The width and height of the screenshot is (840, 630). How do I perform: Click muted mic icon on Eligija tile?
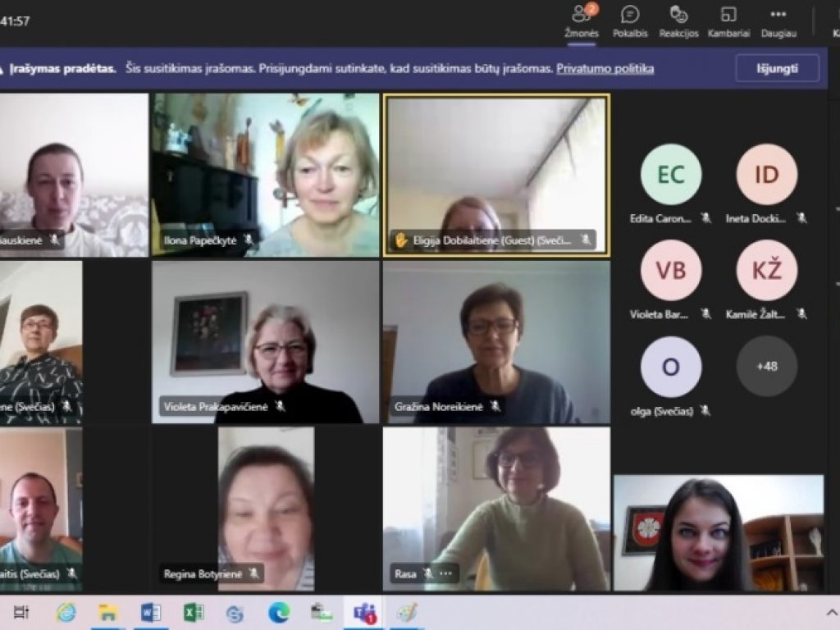point(586,240)
